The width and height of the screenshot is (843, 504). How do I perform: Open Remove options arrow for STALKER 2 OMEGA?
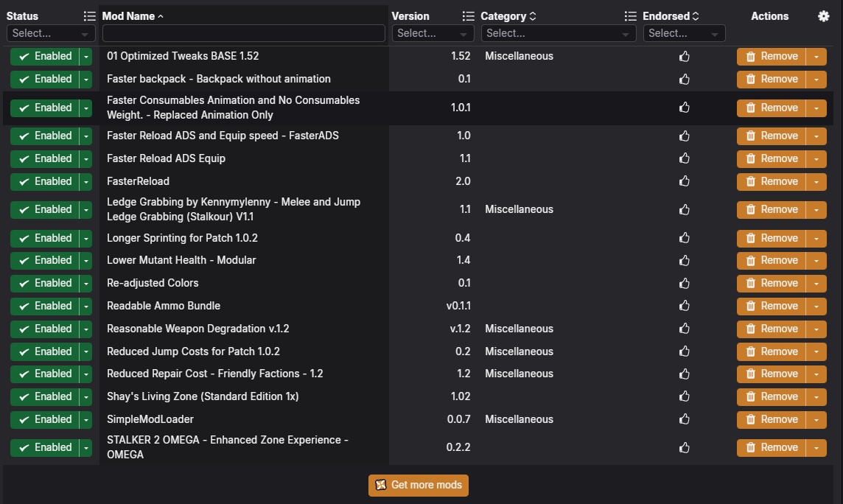(x=816, y=447)
